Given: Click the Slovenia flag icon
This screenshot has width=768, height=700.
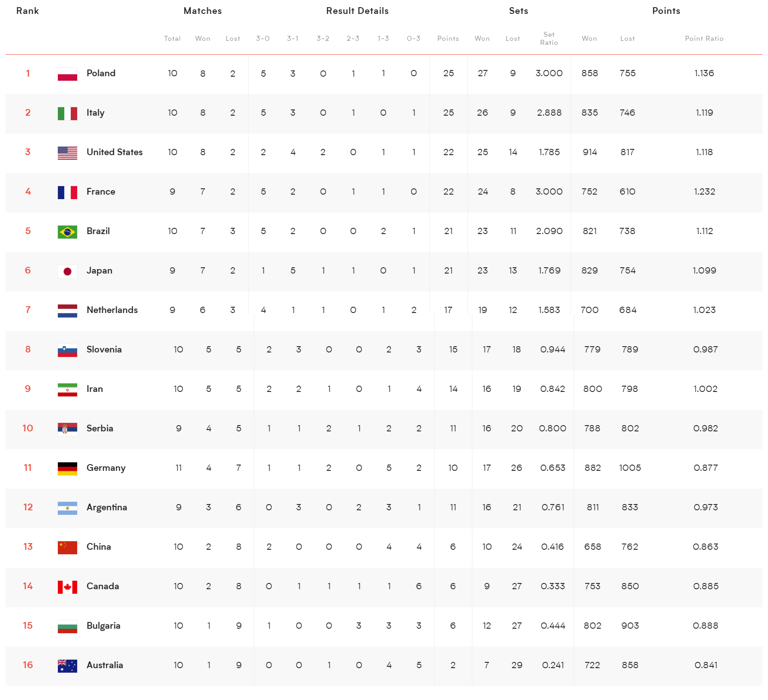Looking at the screenshot, I should coord(67,350).
